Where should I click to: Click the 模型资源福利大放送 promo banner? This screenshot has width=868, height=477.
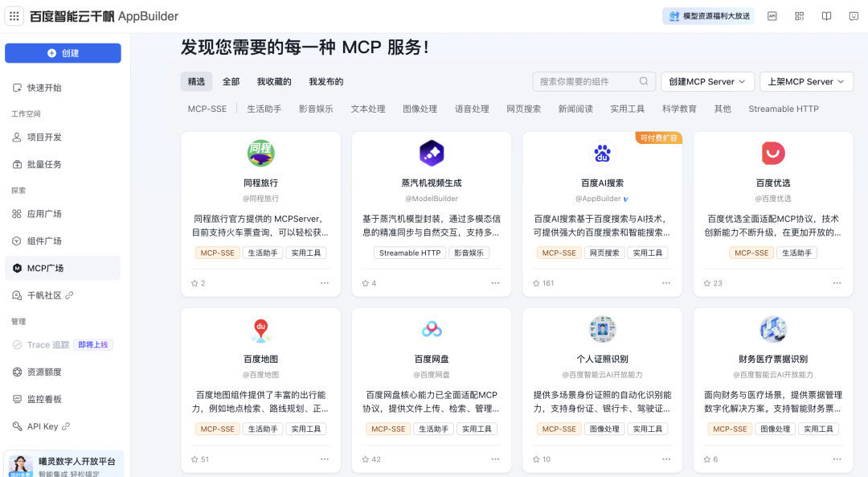[x=708, y=16]
